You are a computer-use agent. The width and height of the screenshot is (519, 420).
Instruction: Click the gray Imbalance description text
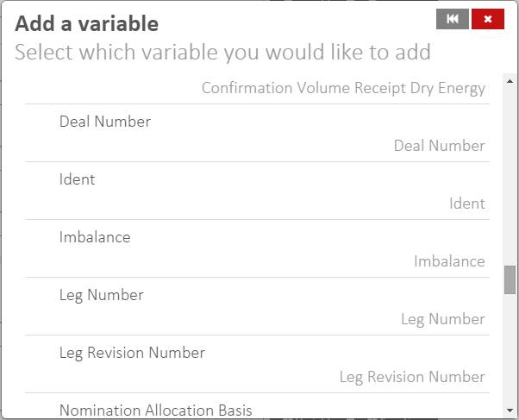449,261
